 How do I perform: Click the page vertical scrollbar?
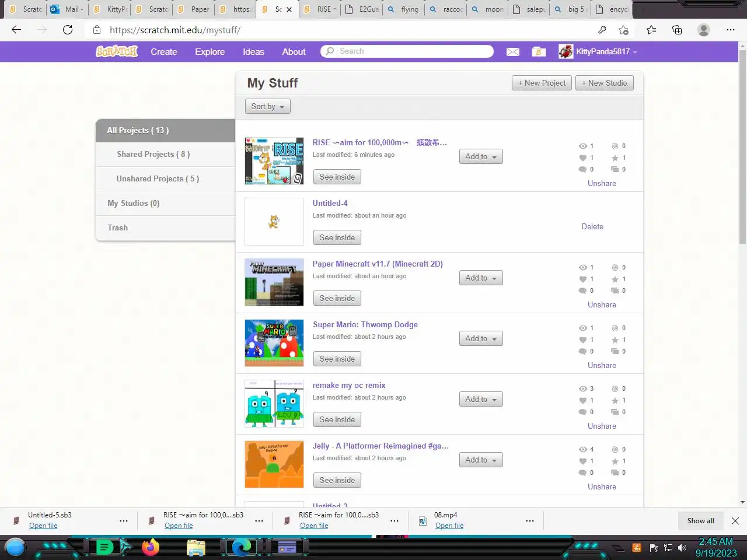[x=742, y=146]
